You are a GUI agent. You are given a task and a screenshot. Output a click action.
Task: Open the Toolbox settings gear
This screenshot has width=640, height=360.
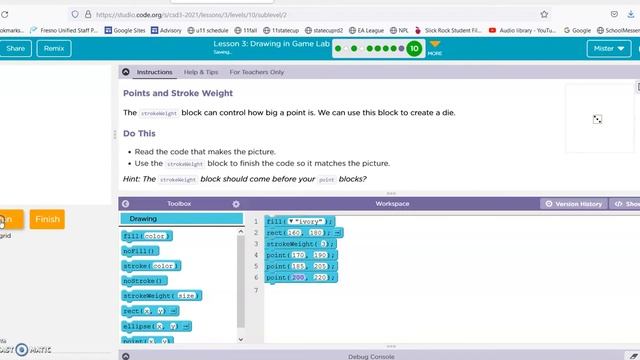coord(236,204)
